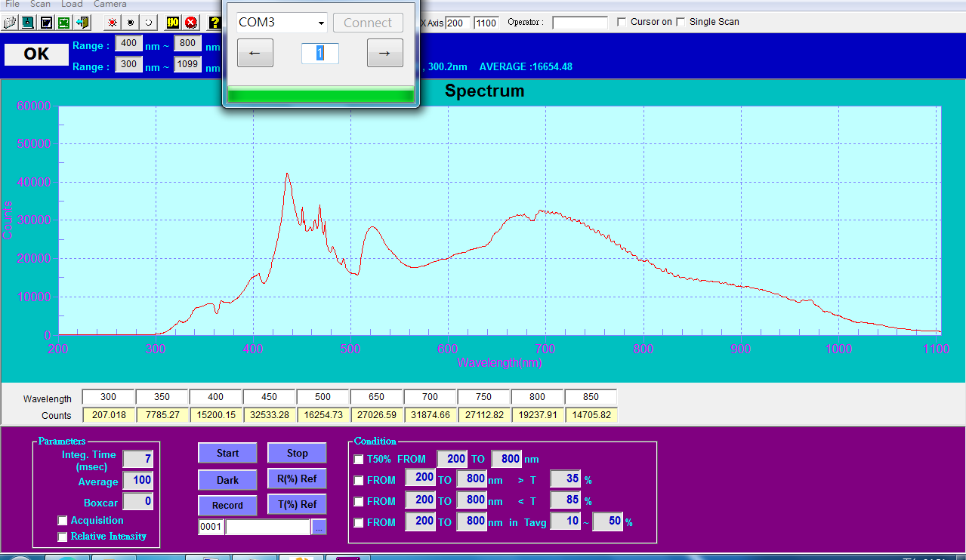Click the Average value field 100
This screenshot has width=966, height=560.
[x=137, y=480]
